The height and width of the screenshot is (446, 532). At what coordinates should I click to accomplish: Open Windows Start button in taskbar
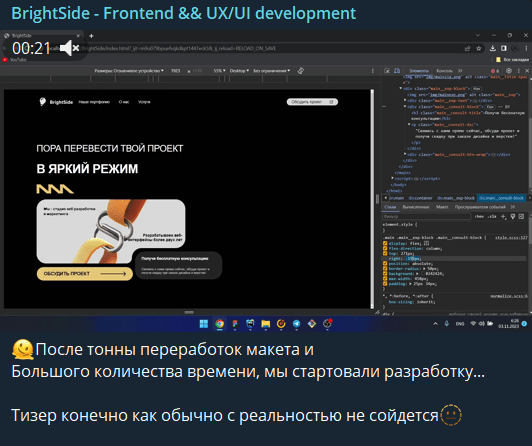coord(204,324)
